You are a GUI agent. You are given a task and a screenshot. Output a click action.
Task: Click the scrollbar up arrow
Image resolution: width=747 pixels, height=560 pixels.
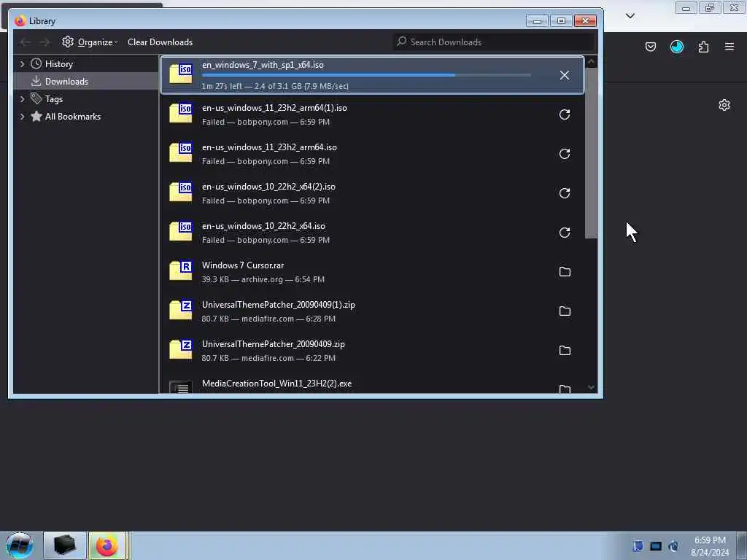click(591, 62)
